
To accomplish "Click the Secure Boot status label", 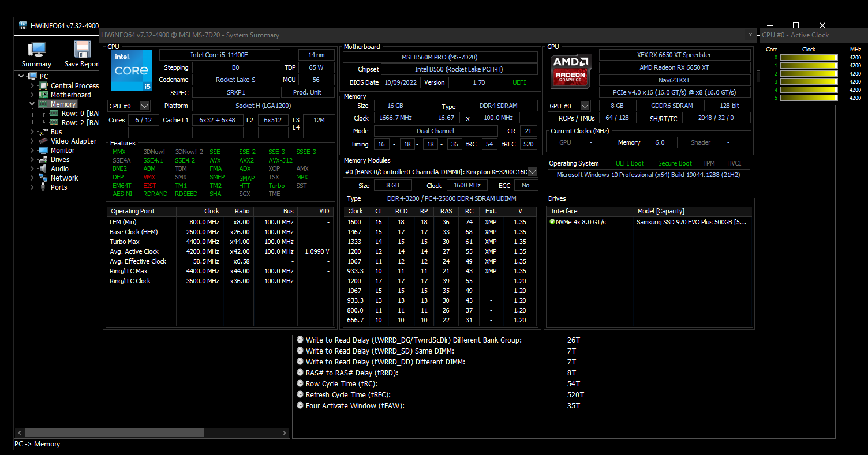I will pyautogui.click(x=675, y=163).
